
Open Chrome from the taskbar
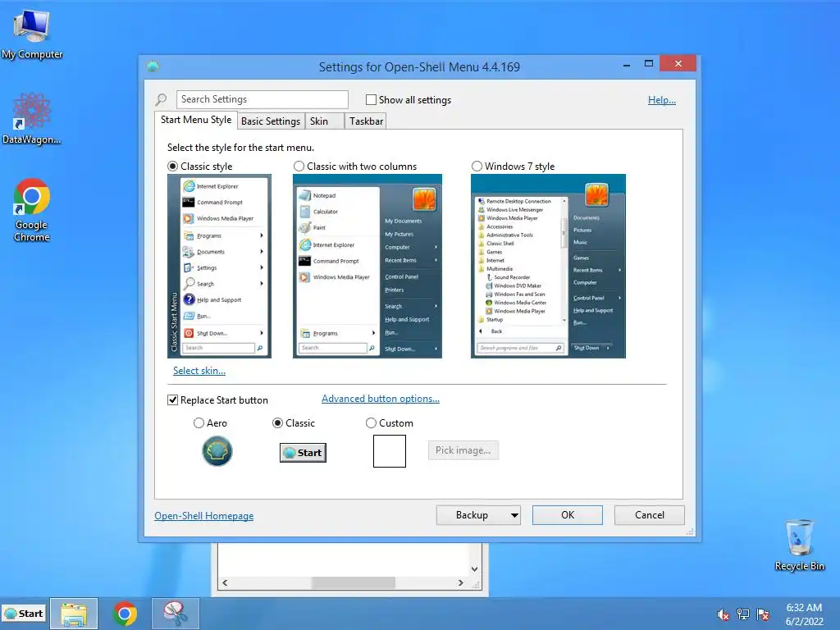[125, 614]
